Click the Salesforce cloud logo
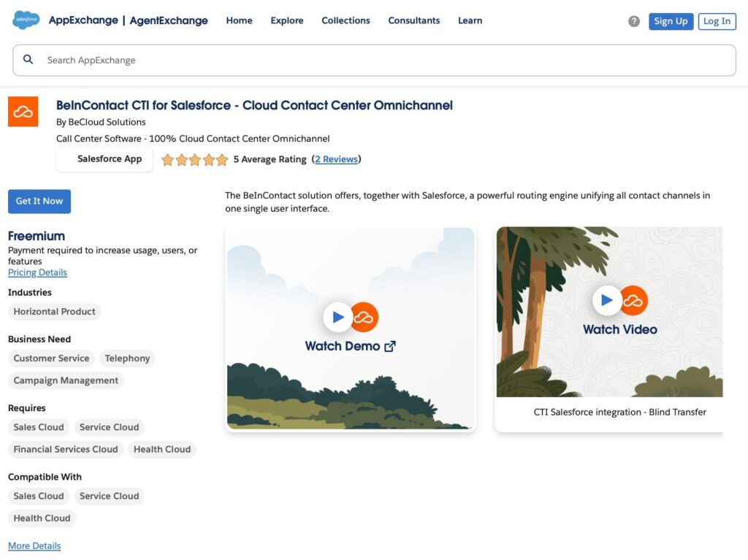Viewport: 748px width, 560px height. click(x=26, y=20)
